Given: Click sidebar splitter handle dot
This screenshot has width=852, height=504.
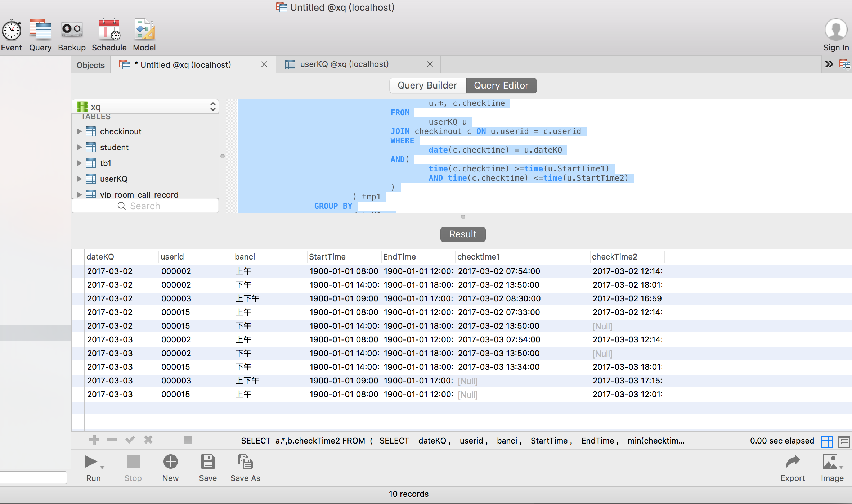Looking at the screenshot, I should click(x=223, y=156).
